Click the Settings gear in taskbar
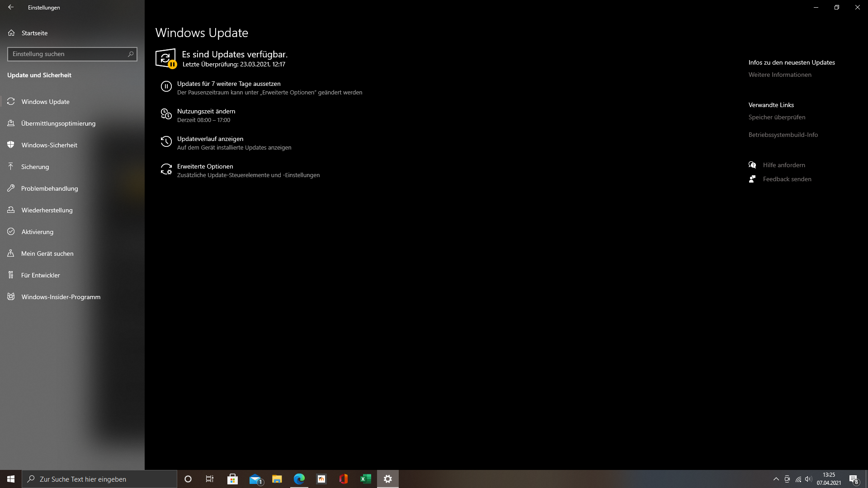This screenshot has width=868, height=488. pos(388,479)
